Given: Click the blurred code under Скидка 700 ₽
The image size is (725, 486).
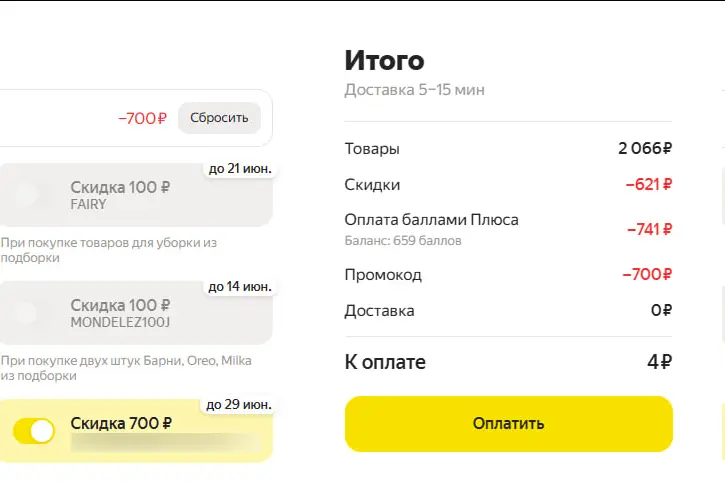Looking at the screenshot, I should (165, 443).
